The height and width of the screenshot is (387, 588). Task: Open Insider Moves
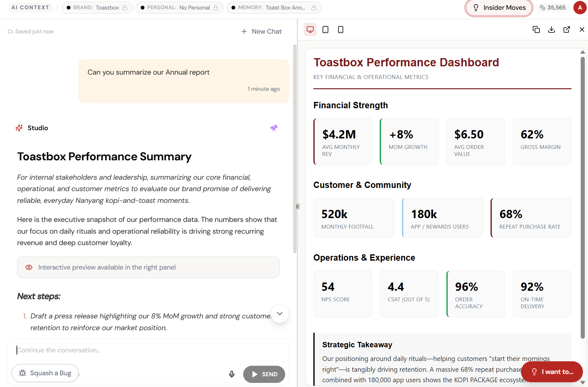(x=499, y=8)
